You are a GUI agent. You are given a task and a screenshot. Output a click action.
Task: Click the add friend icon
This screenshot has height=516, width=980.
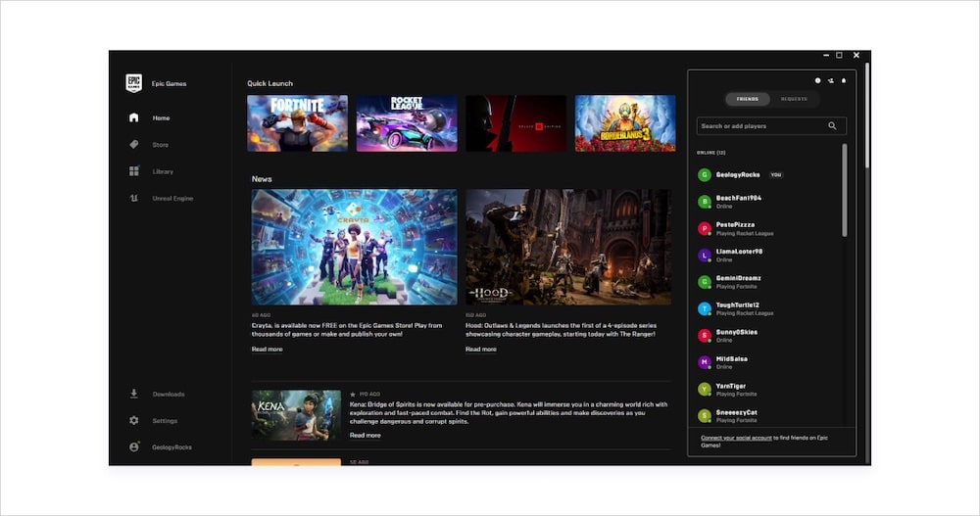pyautogui.click(x=831, y=80)
